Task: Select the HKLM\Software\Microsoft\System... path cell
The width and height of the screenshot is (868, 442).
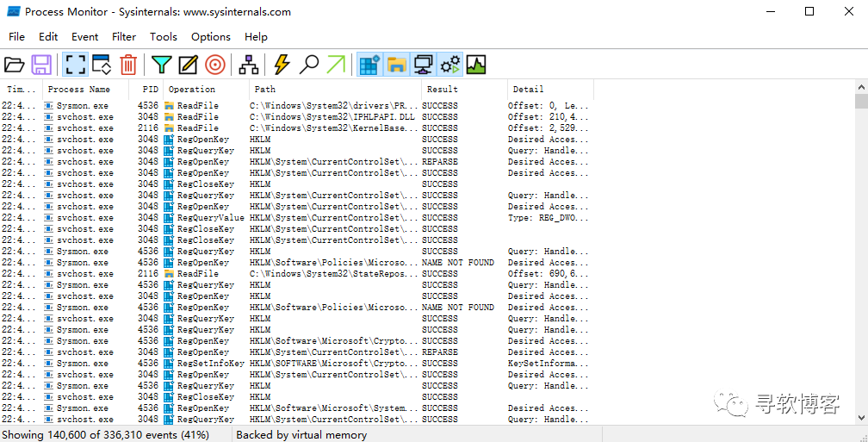Action: 335,408
